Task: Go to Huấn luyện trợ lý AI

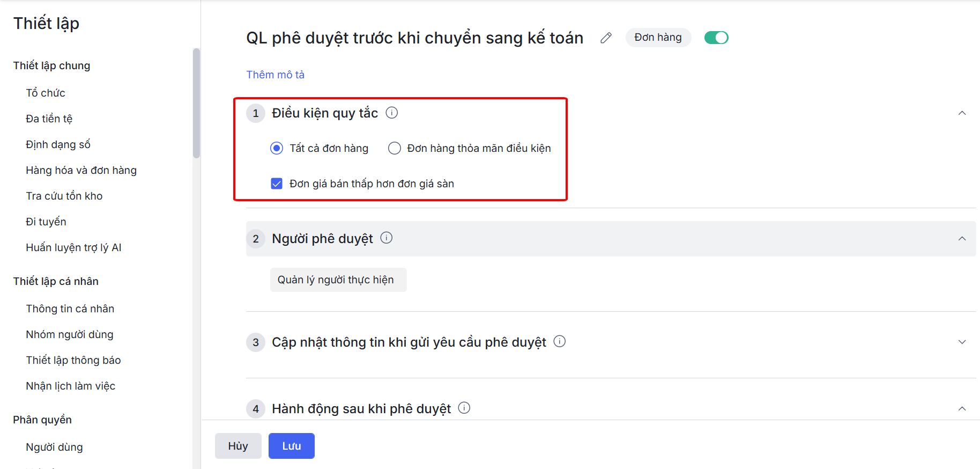Action: coord(74,247)
